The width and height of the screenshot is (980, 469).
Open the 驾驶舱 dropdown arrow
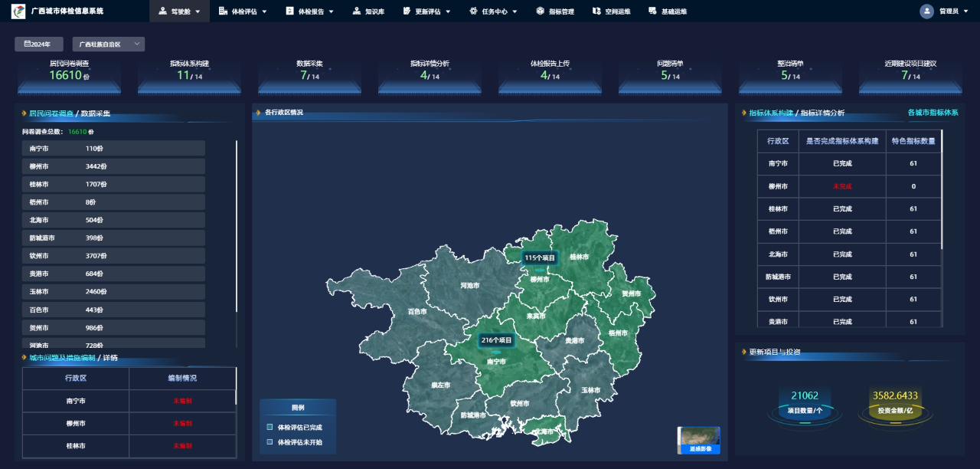(198, 12)
